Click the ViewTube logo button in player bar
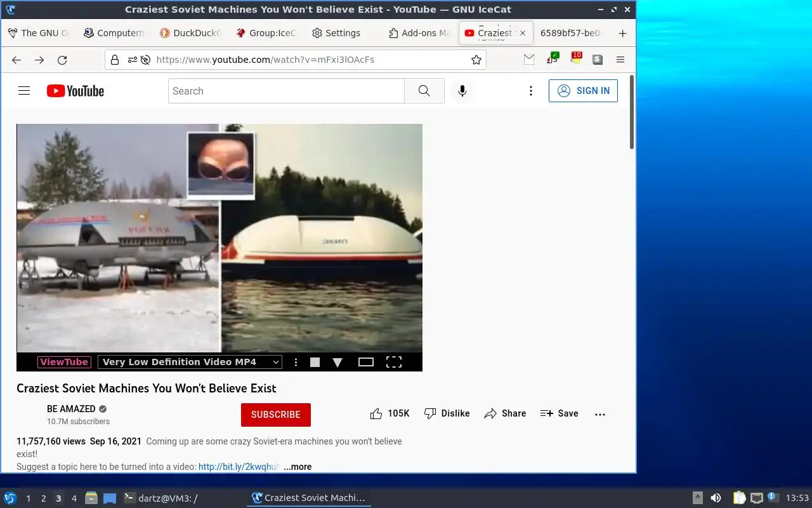 (64, 362)
